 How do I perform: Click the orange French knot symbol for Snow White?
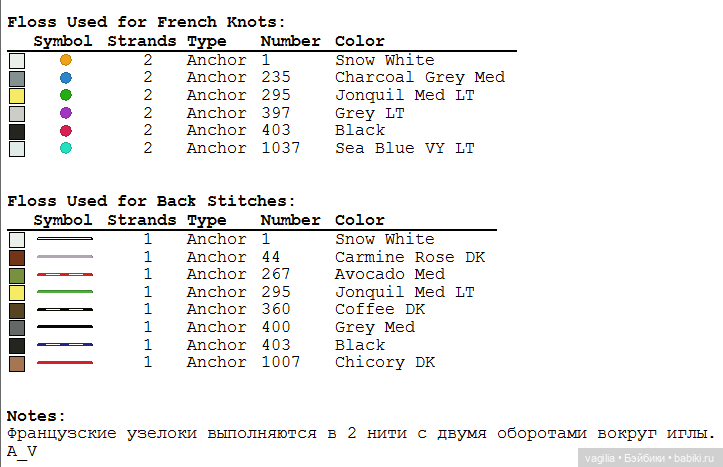[x=66, y=60]
